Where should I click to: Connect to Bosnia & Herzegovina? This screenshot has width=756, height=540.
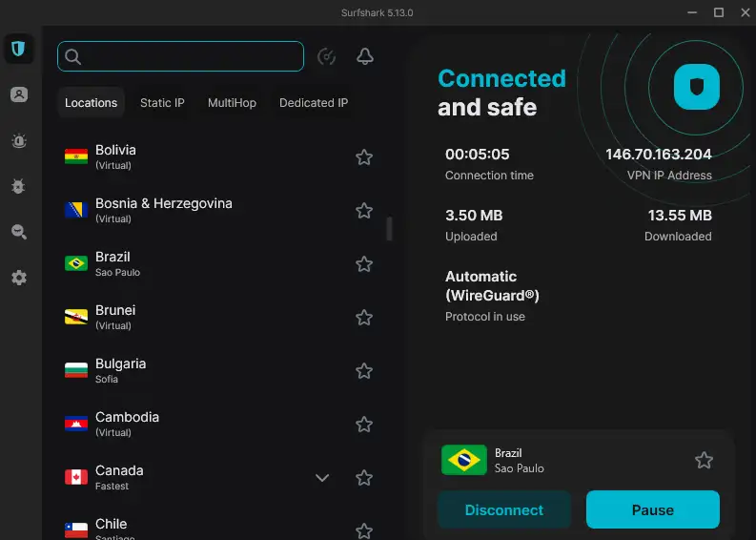(x=219, y=211)
